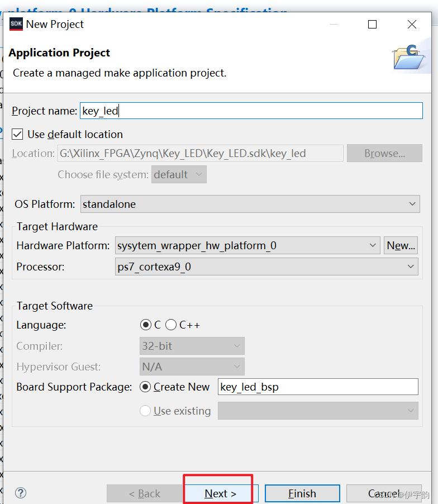Open the Compiler 32-bit dropdown
438x504 pixels.
click(x=192, y=346)
